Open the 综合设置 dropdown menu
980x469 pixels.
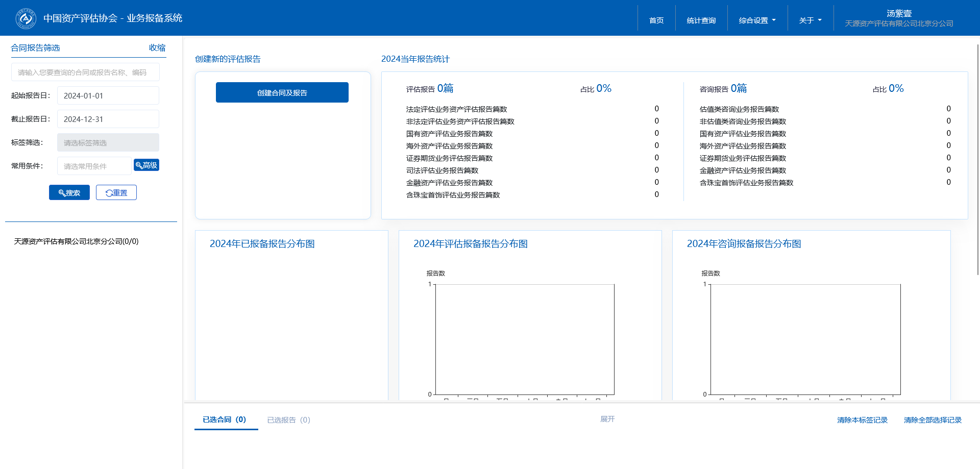tap(757, 20)
